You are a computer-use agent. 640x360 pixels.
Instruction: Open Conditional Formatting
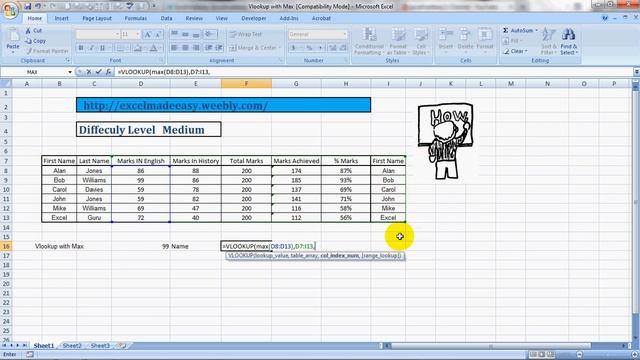point(369,41)
